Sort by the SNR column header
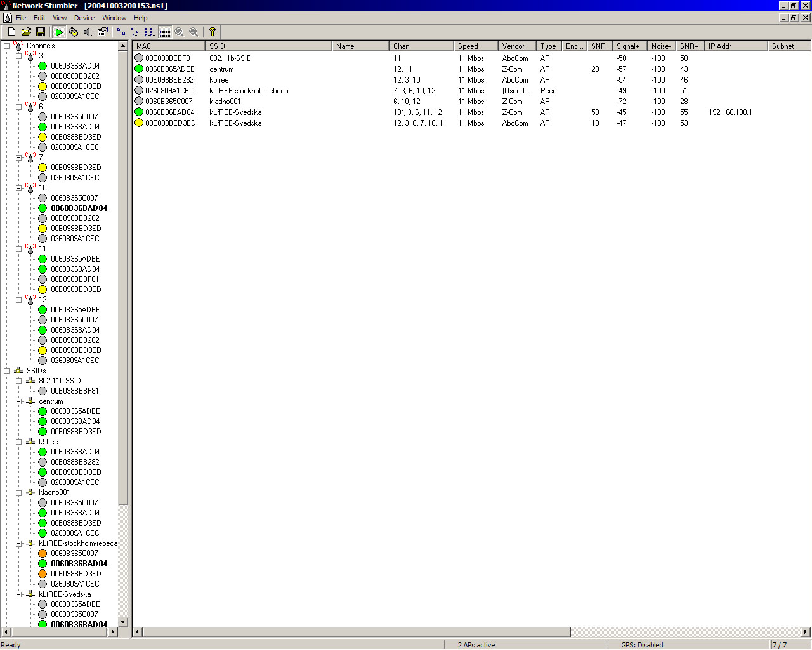 [599, 46]
